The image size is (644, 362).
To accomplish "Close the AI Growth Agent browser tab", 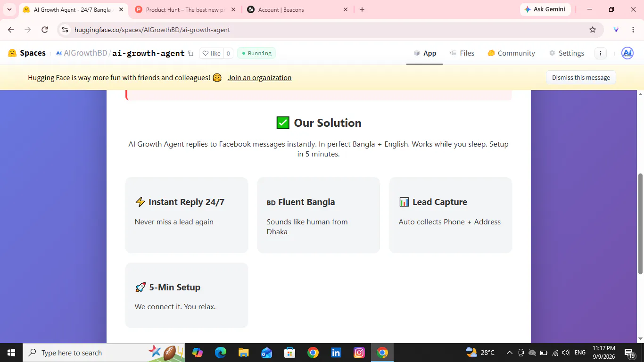I will (x=121, y=9).
